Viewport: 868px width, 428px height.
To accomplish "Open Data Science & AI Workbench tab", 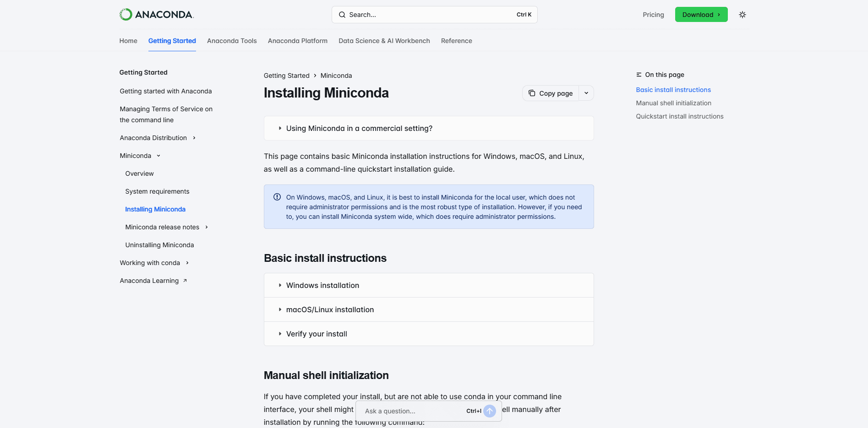I will tap(384, 41).
